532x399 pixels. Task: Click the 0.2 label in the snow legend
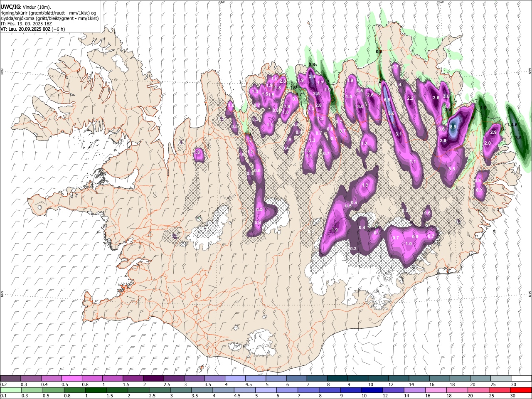3,384
